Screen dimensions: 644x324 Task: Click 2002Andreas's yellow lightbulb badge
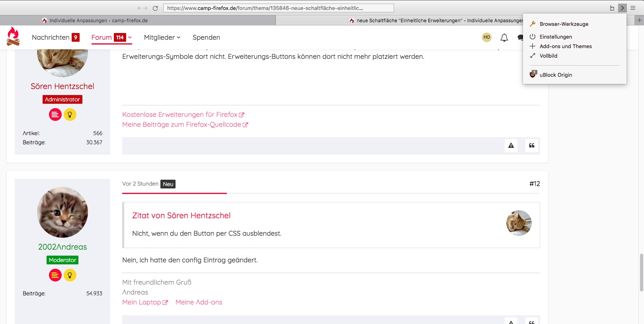click(x=70, y=275)
